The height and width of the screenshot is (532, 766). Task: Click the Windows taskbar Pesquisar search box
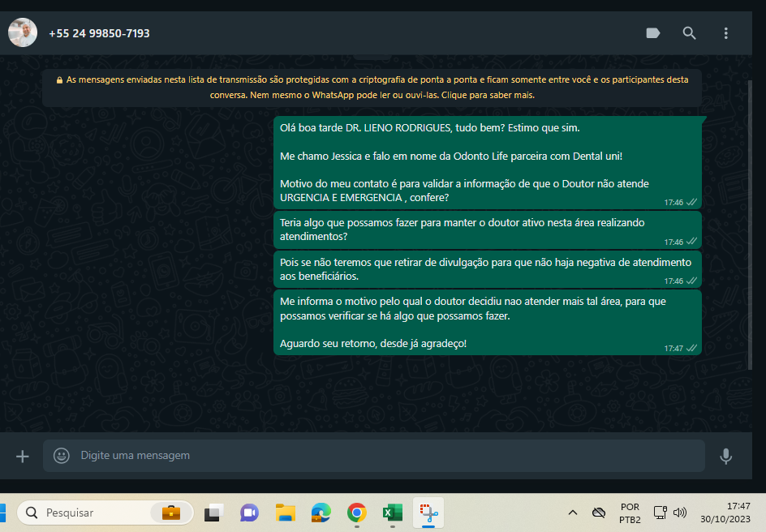click(x=105, y=513)
